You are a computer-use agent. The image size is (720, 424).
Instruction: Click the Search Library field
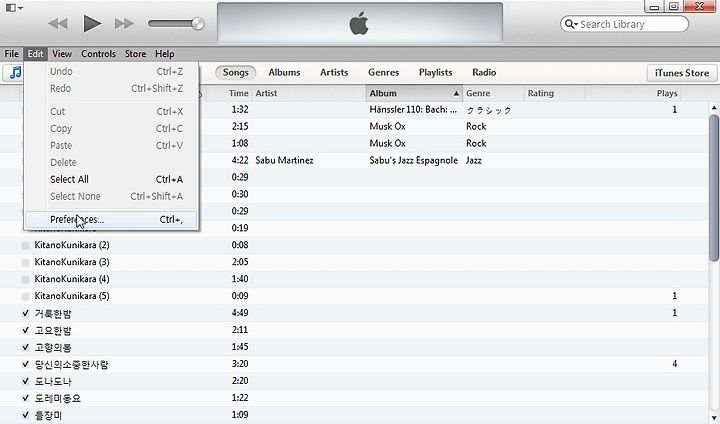point(624,24)
